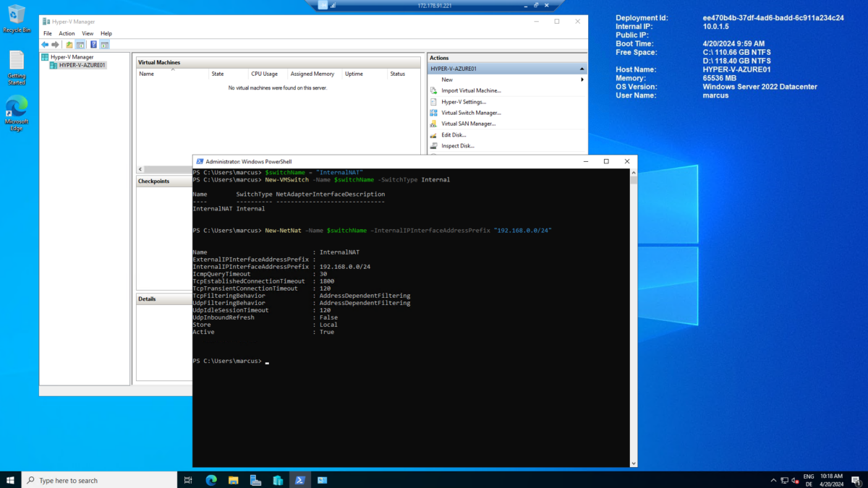
Task: Open the View menu
Action: [x=88, y=33]
